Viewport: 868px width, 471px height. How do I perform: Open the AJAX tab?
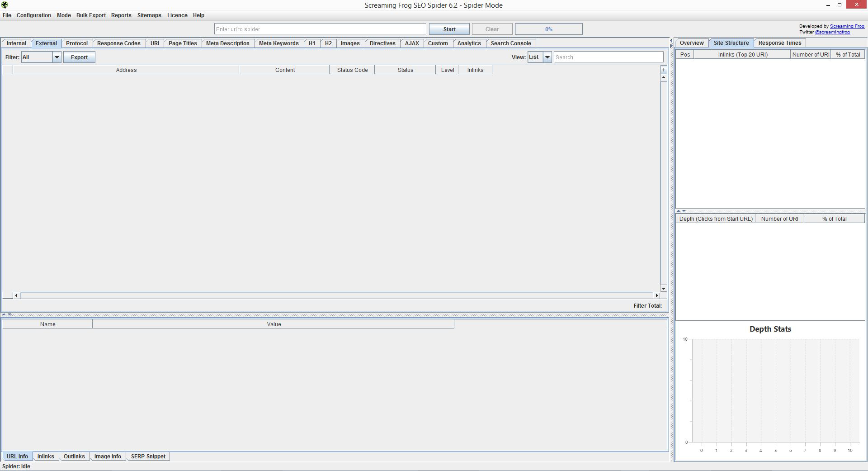pyautogui.click(x=412, y=43)
